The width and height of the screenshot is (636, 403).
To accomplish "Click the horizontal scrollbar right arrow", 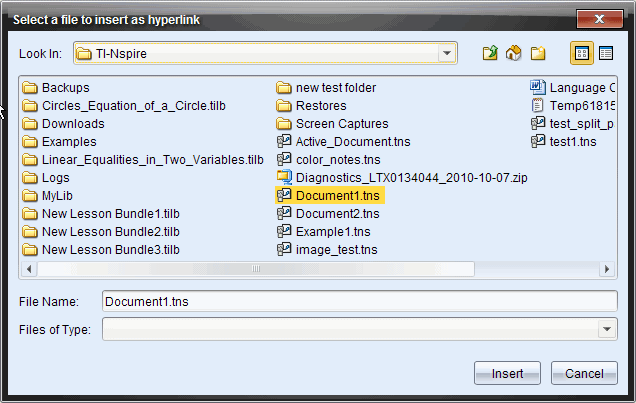I will click(608, 269).
